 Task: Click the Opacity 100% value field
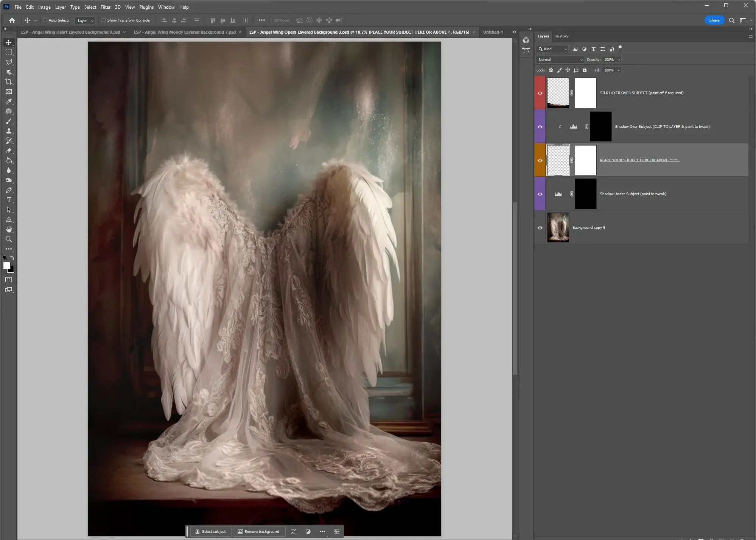tap(609, 59)
